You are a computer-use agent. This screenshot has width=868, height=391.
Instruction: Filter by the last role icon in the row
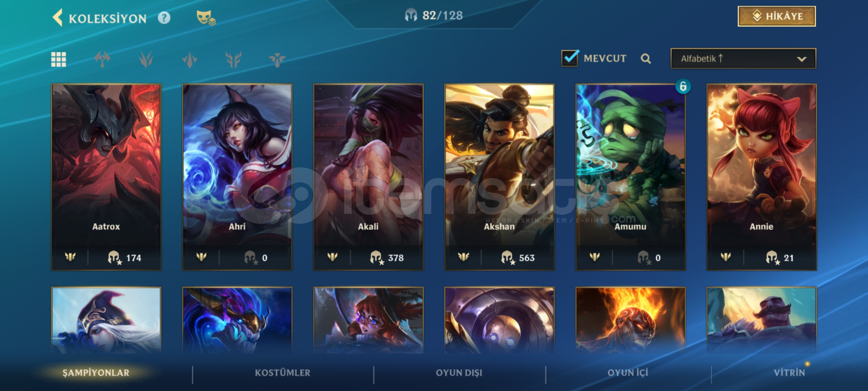(277, 59)
